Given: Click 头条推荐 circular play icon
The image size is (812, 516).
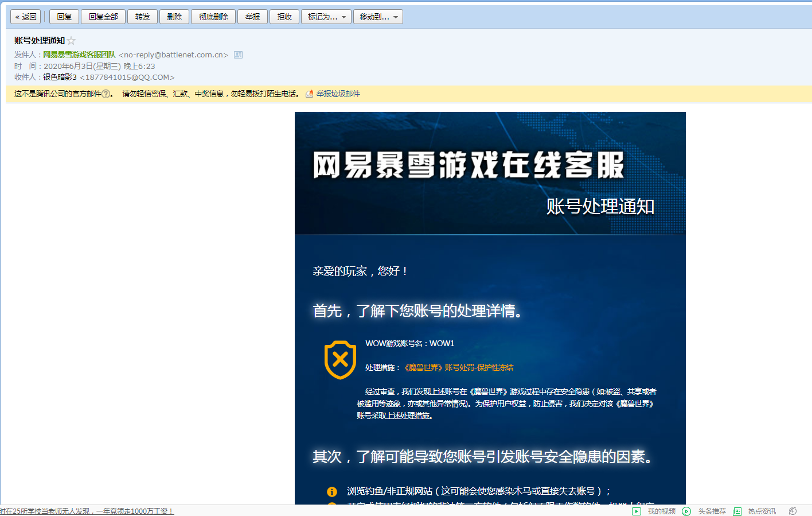Looking at the screenshot, I should point(686,511).
